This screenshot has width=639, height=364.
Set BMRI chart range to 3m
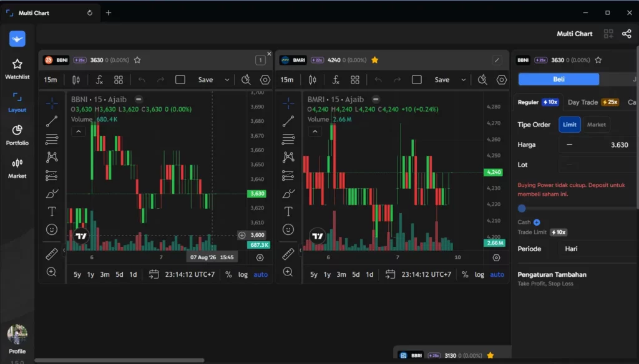(x=341, y=274)
